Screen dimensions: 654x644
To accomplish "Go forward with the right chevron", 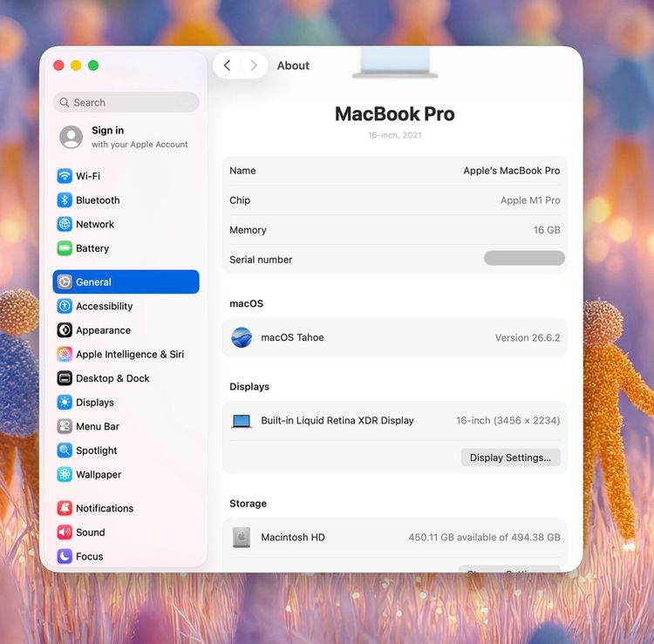I will pos(254,65).
